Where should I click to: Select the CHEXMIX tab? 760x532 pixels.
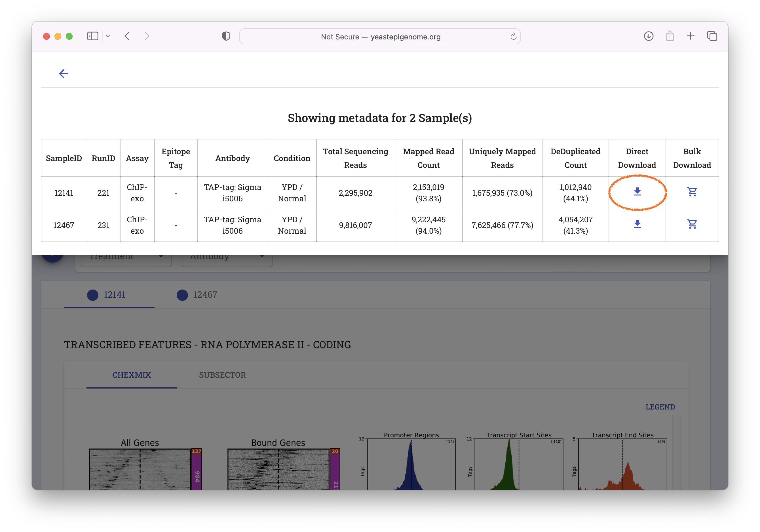pos(131,375)
